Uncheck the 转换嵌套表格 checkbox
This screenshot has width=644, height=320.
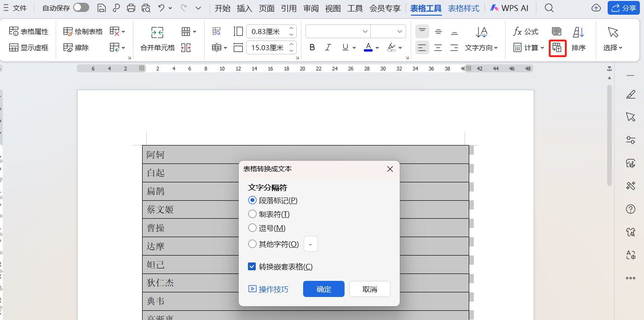252,266
